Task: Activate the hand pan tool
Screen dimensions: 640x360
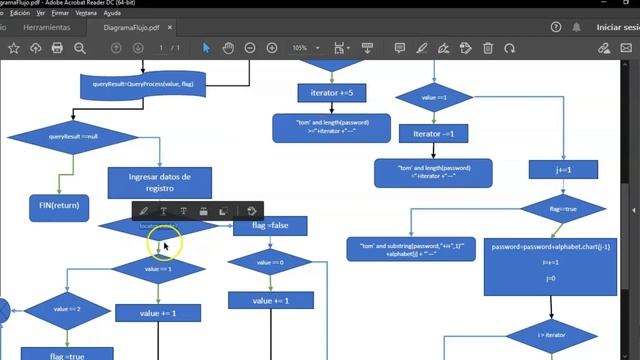Action: (x=228, y=48)
